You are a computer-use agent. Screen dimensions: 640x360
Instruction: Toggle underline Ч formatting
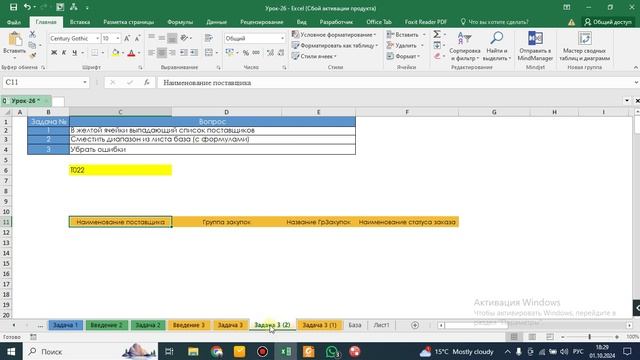[x=74, y=53]
